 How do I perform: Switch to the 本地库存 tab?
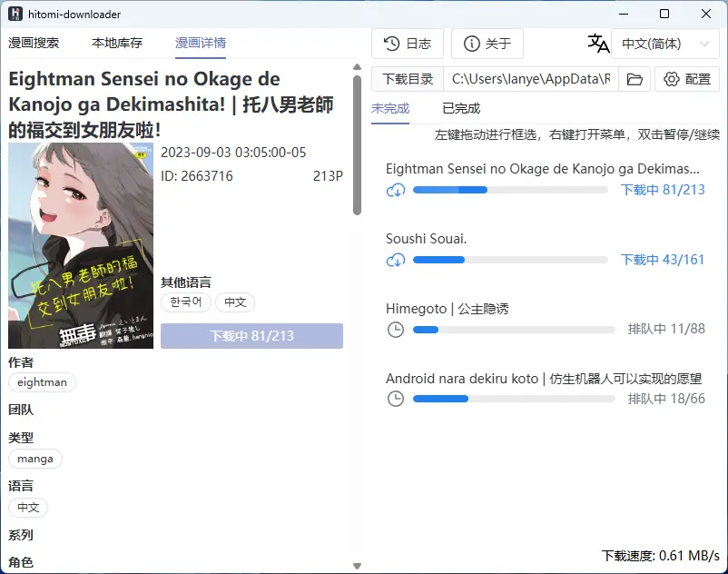coord(117,43)
